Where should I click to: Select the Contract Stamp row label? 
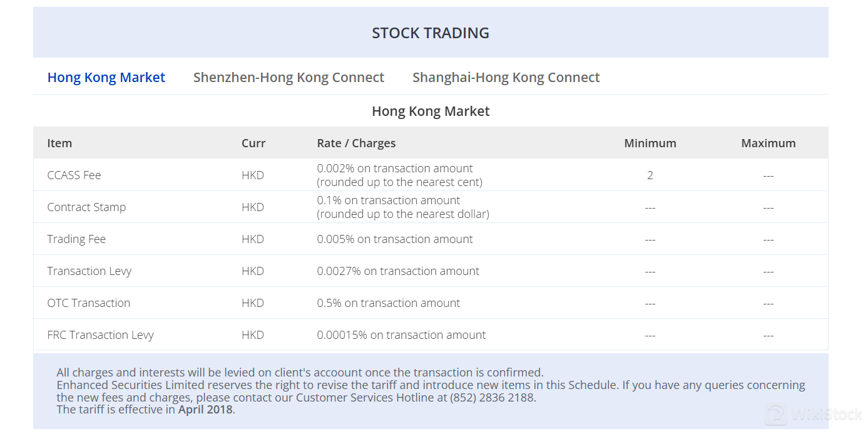click(x=86, y=207)
